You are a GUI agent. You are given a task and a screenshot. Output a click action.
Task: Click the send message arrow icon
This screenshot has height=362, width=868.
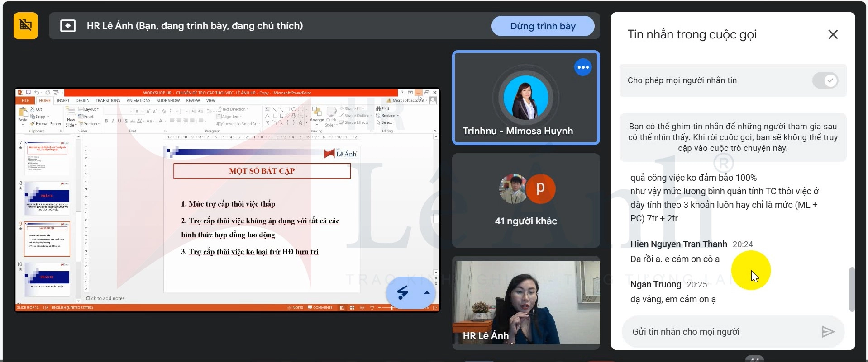pos(827,332)
